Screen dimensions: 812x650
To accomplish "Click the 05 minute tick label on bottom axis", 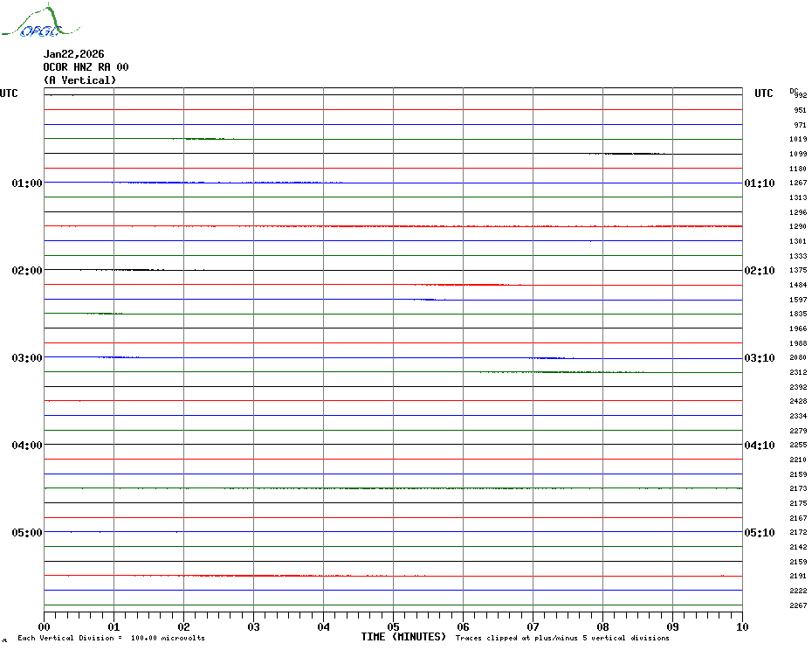I will [x=393, y=626].
